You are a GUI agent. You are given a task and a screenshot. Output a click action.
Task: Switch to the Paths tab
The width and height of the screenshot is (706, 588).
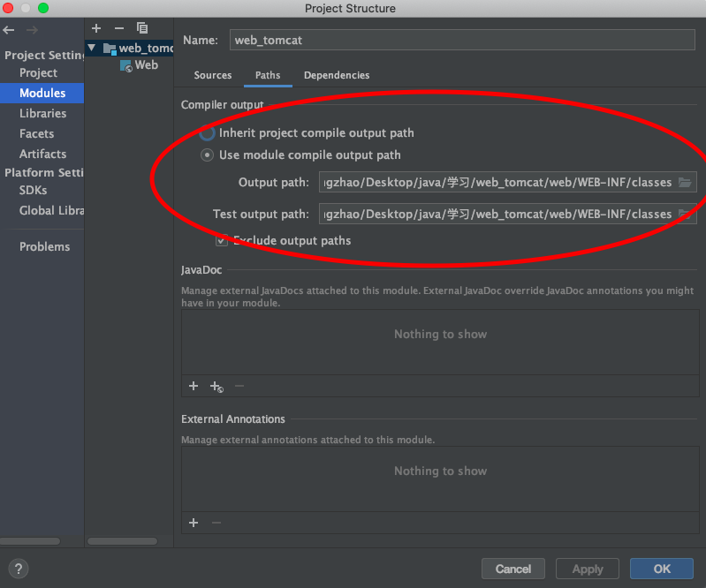pyautogui.click(x=268, y=75)
